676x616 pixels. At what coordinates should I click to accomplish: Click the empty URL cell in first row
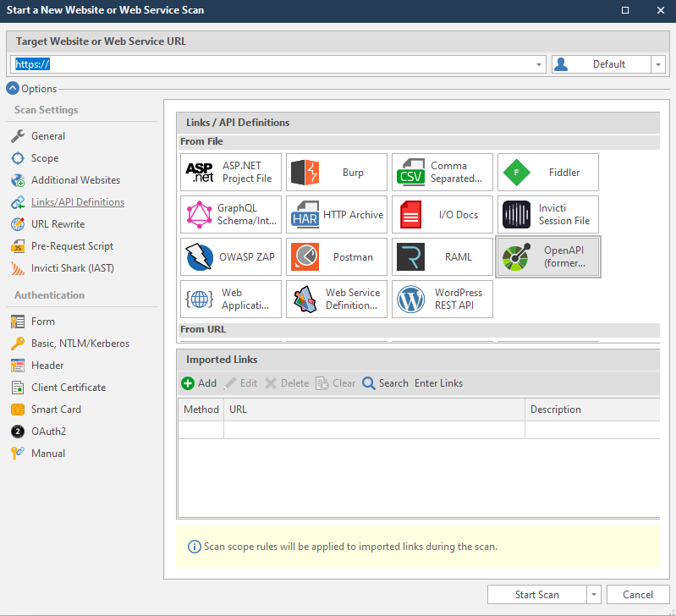tap(374, 430)
